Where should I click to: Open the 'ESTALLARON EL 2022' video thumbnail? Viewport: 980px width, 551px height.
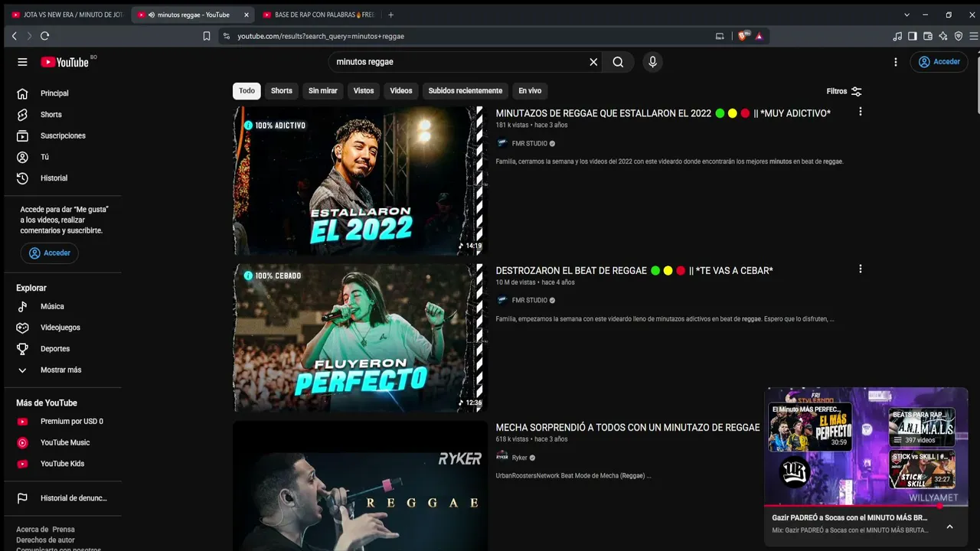point(360,181)
